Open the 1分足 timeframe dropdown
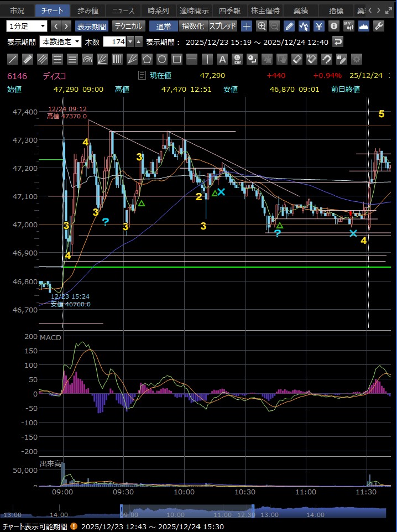This screenshot has height=532, width=397. tap(27, 26)
